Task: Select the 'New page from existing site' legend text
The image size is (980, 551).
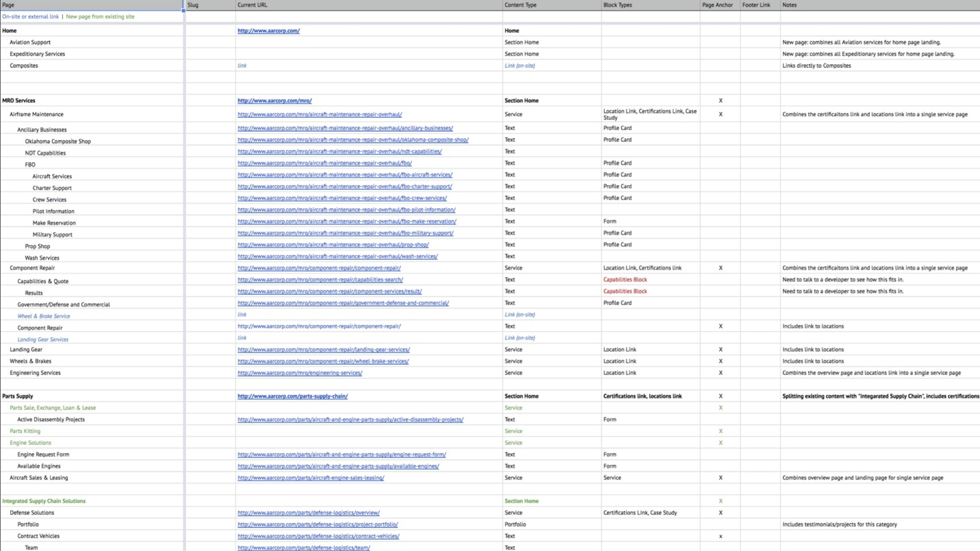Action: (x=99, y=16)
